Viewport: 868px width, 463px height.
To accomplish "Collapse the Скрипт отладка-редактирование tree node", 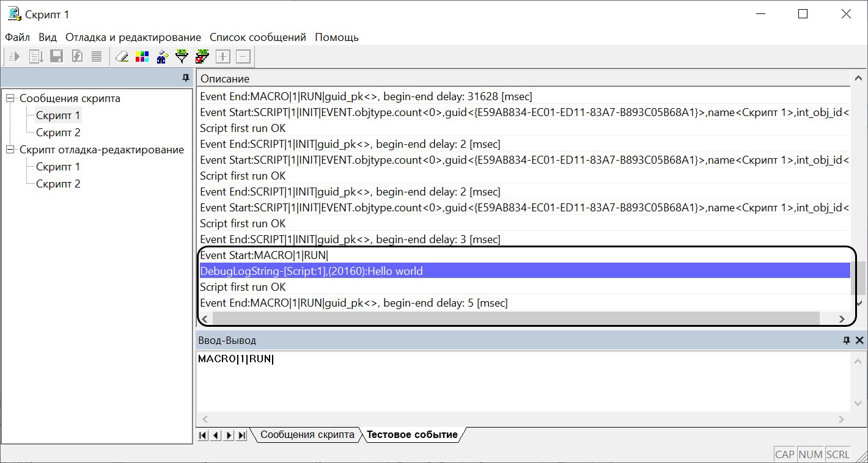I will coord(10,150).
